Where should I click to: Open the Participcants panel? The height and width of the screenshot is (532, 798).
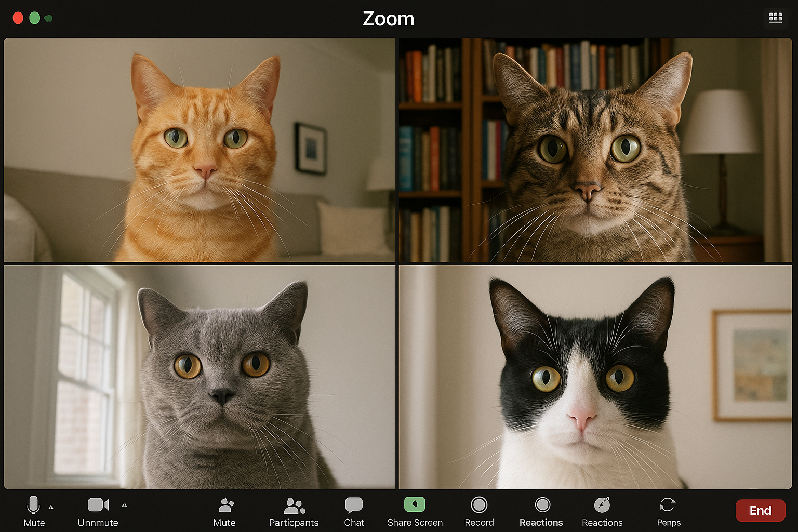point(293,504)
